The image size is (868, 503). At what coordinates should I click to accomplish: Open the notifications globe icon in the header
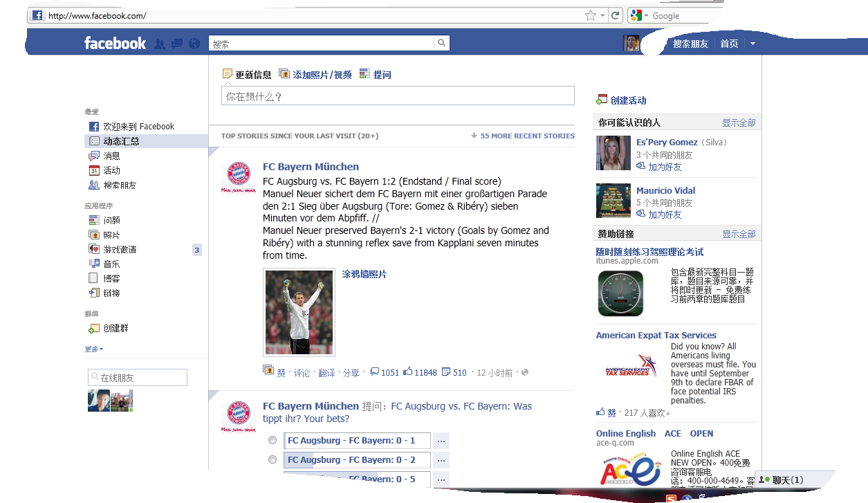click(x=194, y=44)
